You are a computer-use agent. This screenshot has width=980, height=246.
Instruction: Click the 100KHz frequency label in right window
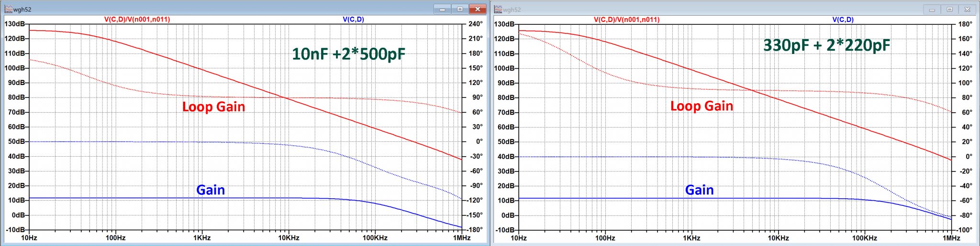click(865, 238)
